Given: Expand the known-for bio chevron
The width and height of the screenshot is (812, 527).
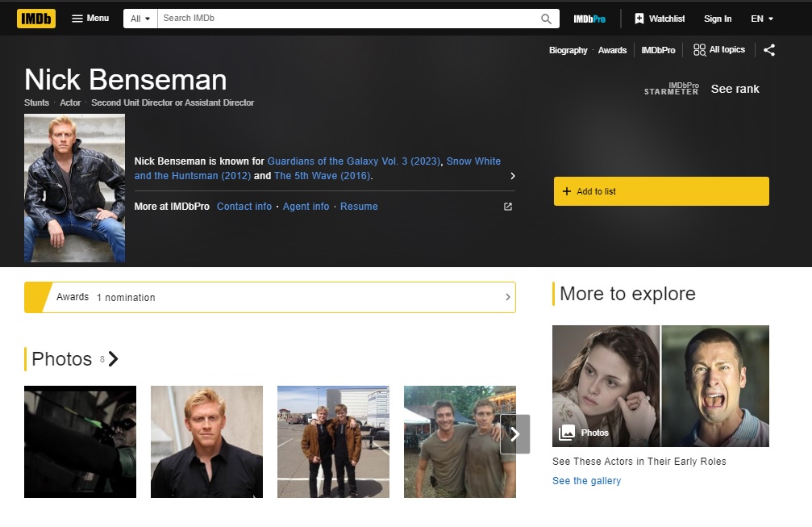Looking at the screenshot, I should click(513, 175).
